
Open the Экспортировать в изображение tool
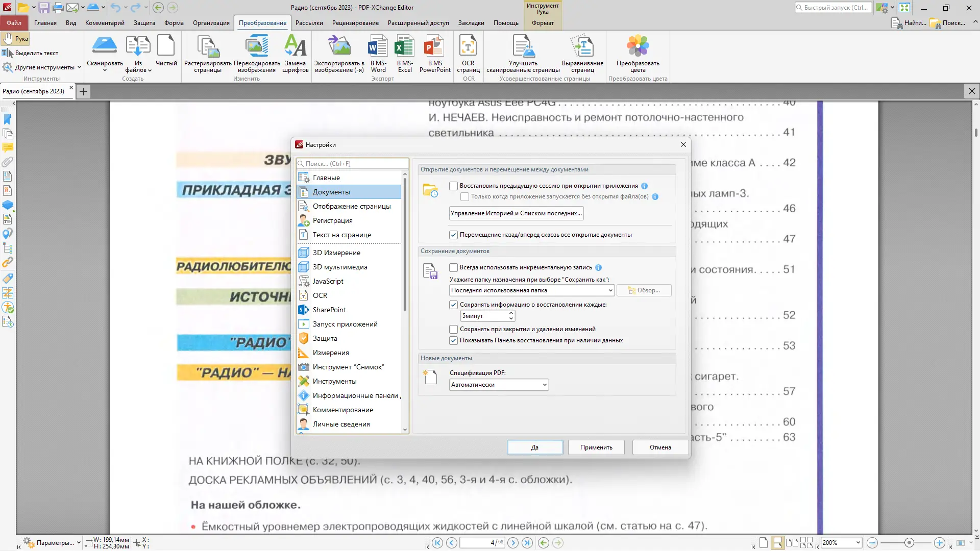point(340,54)
